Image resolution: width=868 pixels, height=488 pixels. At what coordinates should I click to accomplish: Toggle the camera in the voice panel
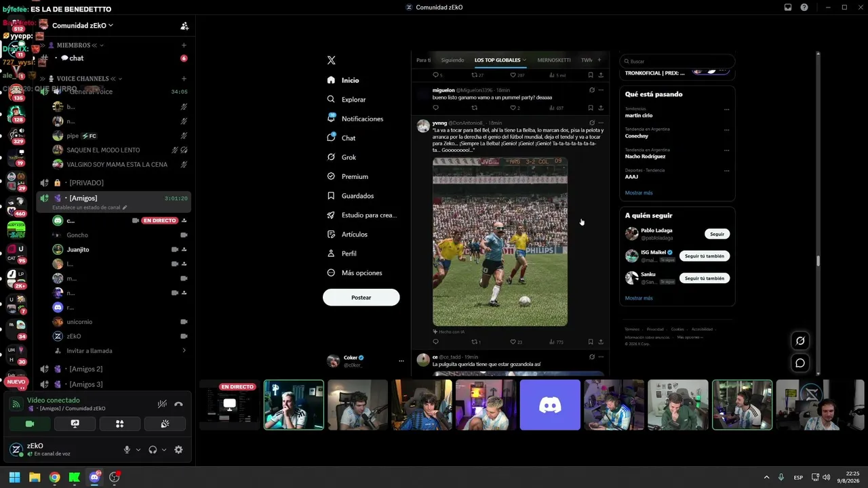click(30, 424)
